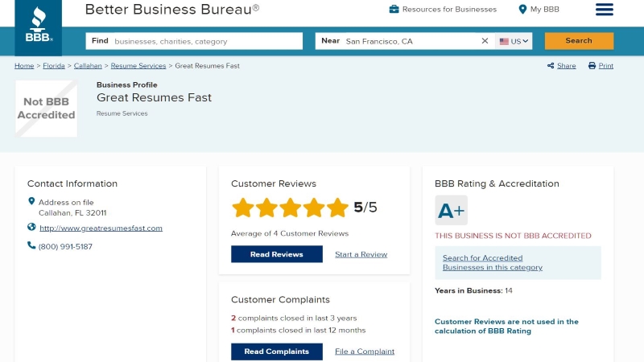Click the Print link text

pyautogui.click(x=606, y=66)
